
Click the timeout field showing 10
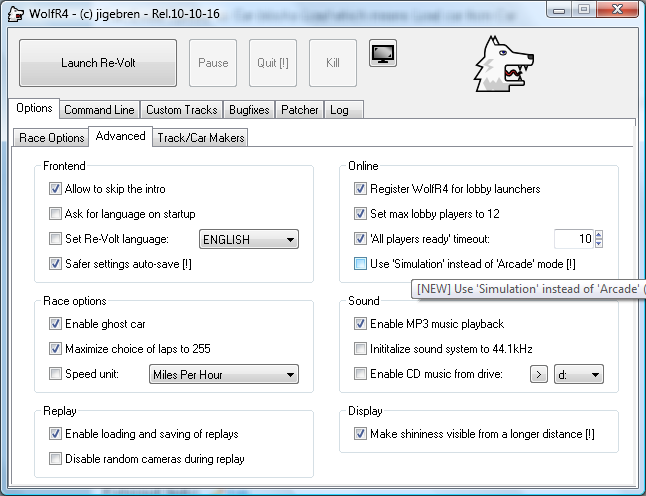[573, 239]
